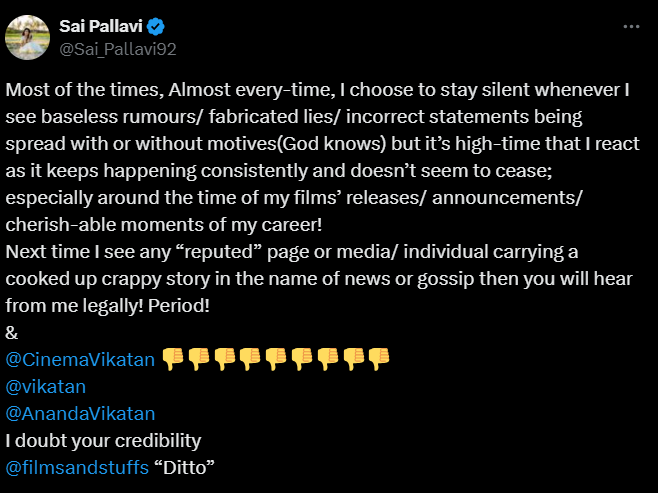Click the "Ditto" quoted text
The width and height of the screenshot is (658, 493).
(x=186, y=467)
